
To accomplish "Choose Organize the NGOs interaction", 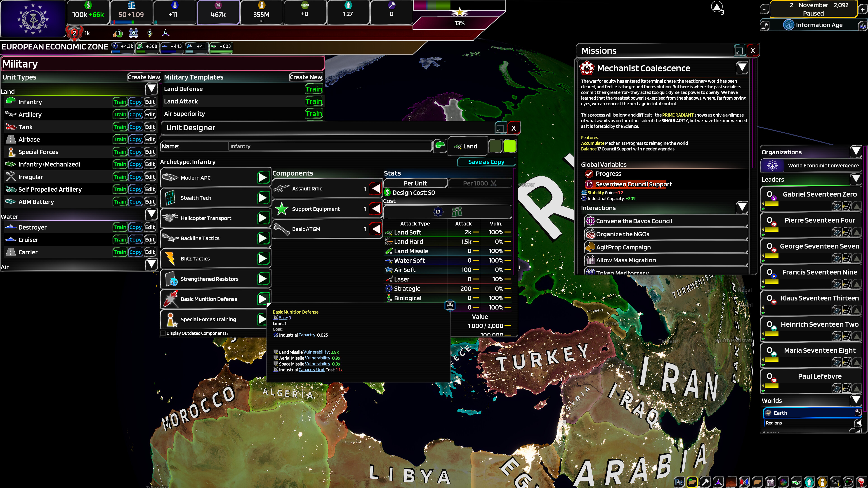I will click(x=666, y=234).
